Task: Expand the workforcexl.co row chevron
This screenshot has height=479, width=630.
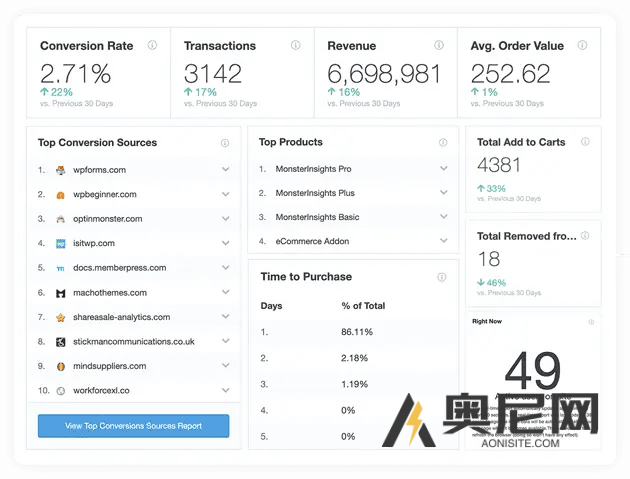Action: coord(226,390)
